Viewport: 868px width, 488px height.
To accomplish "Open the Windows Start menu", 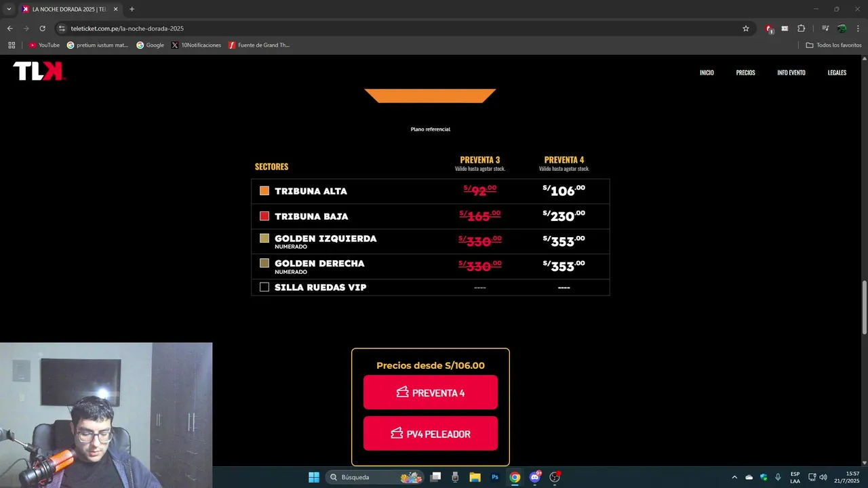I will coord(313,477).
